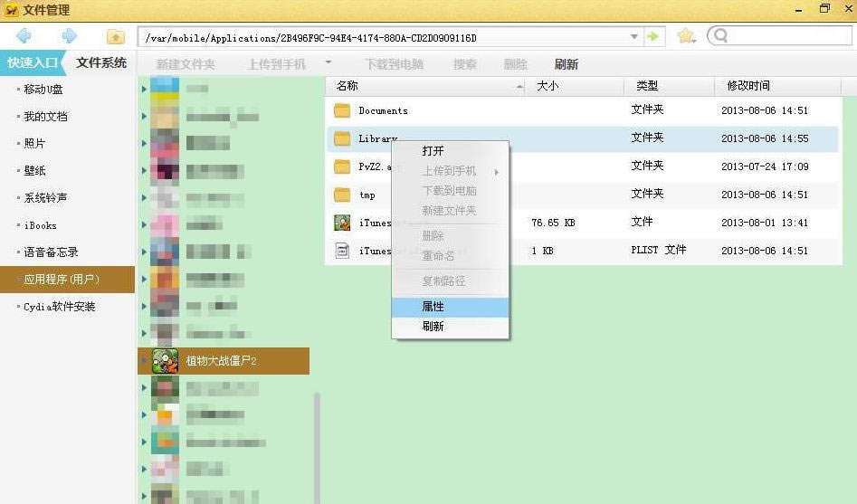Viewport: 857px width, 504px height.
Task: Open dropdown arrow next to 上传到手机
Action: tap(329, 63)
